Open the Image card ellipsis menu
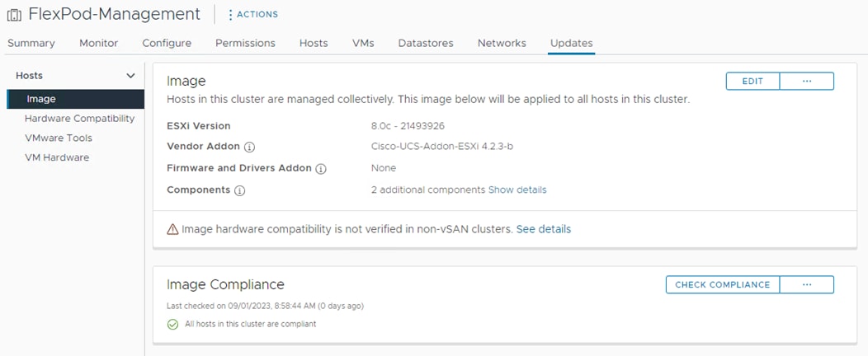The image size is (868, 356). [806, 82]
